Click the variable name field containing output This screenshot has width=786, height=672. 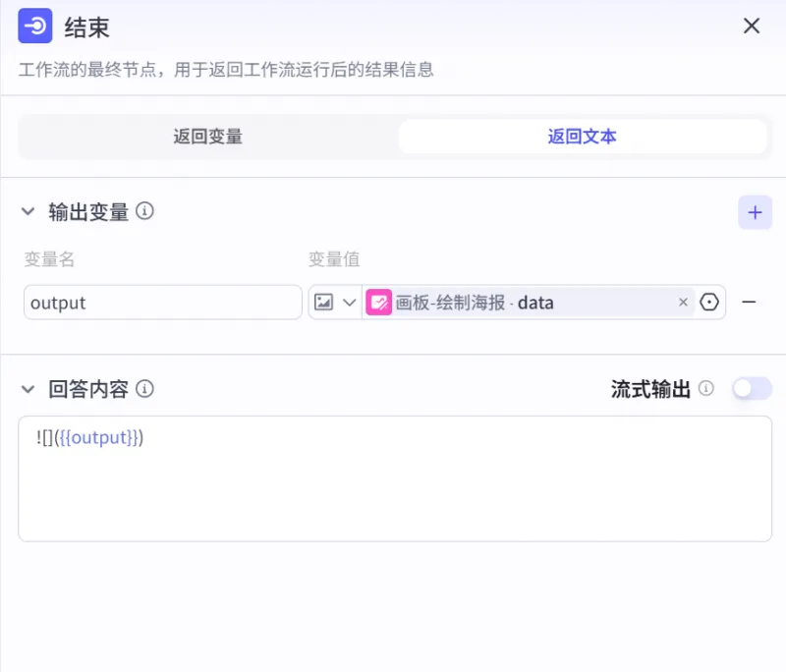(162, 303)
